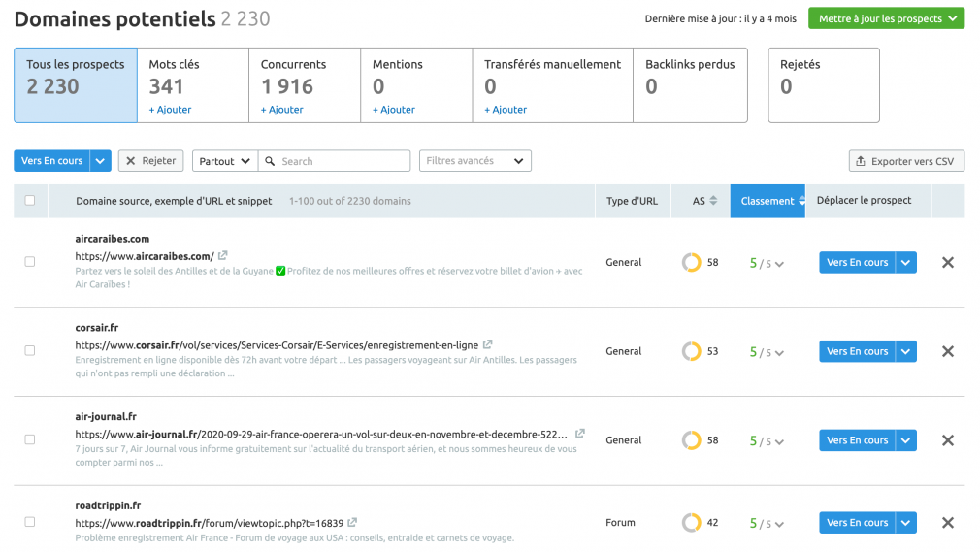The height and width of the screenshot is (552, 980).
Task: Open external link icon for aircaraibes.com URL
Action: click(222, 255)
